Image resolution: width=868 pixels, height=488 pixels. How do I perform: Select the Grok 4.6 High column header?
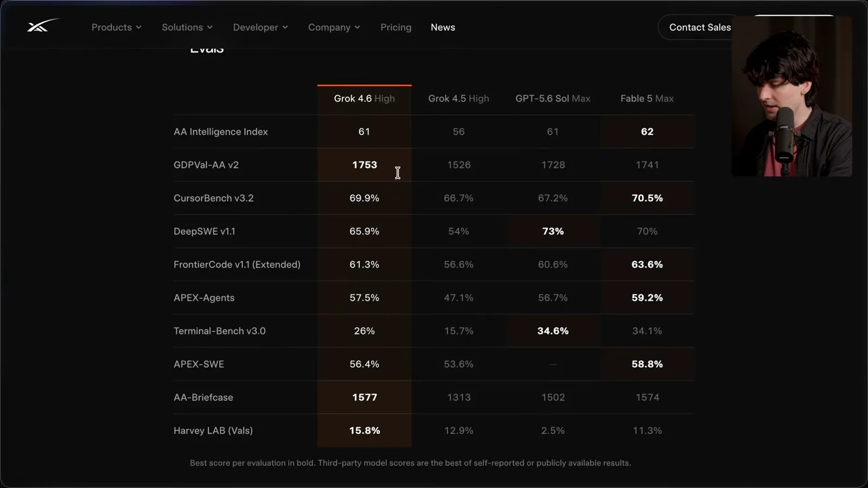tap(365, 99)
